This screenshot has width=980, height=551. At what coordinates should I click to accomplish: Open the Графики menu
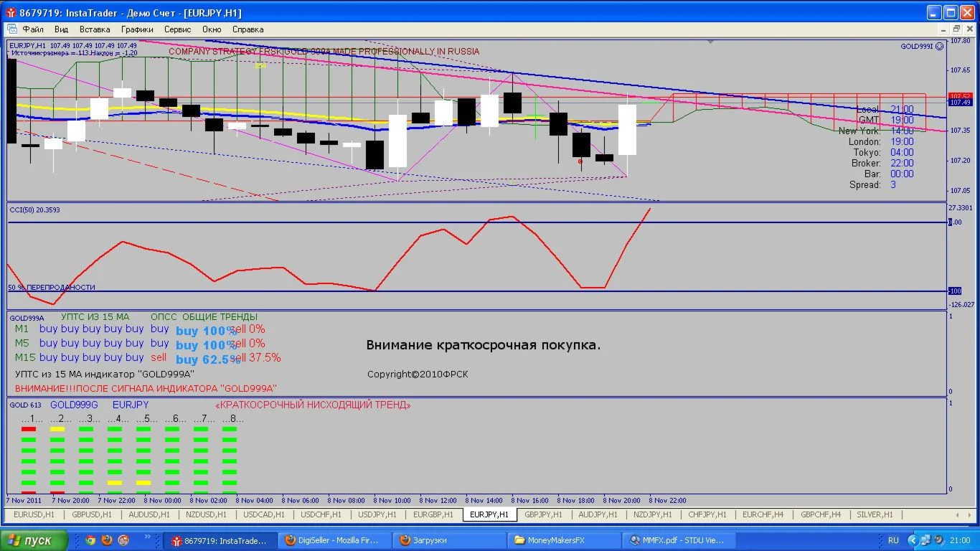(x=137, y=29)
